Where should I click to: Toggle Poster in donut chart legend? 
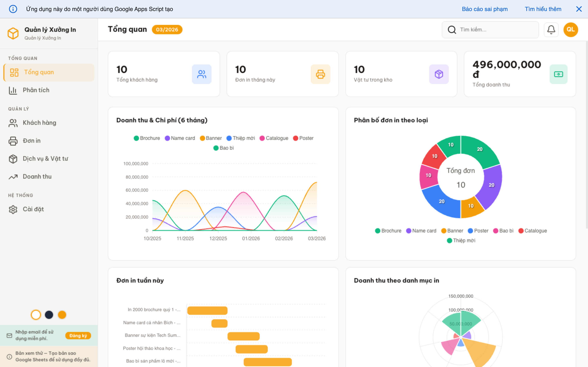click(478, 231)
